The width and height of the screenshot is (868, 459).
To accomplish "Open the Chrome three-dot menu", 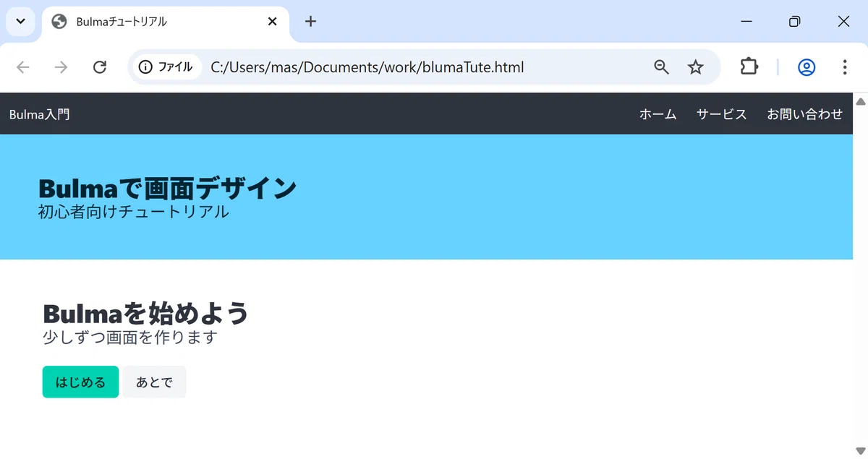I will (844, 67).
